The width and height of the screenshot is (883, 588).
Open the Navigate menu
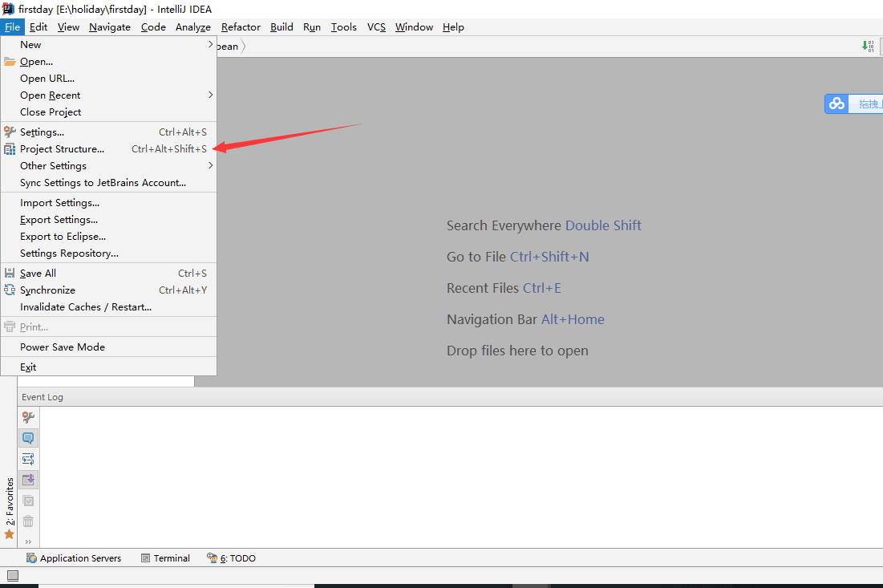tap(110, 27)
